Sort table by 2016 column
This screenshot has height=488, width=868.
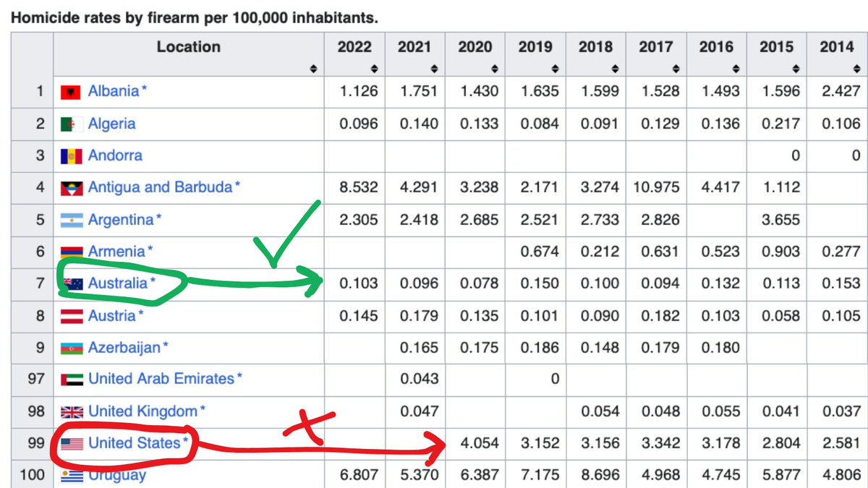pyautogui.click(x=735, y=68)
